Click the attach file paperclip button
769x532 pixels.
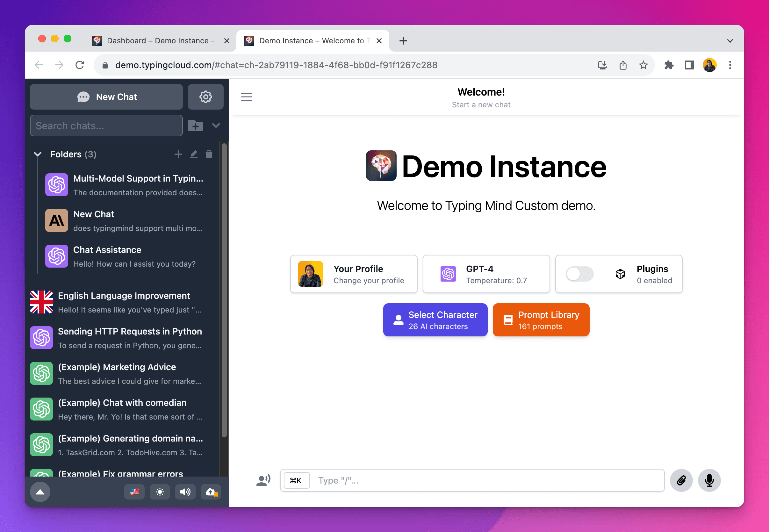[681, 480]
